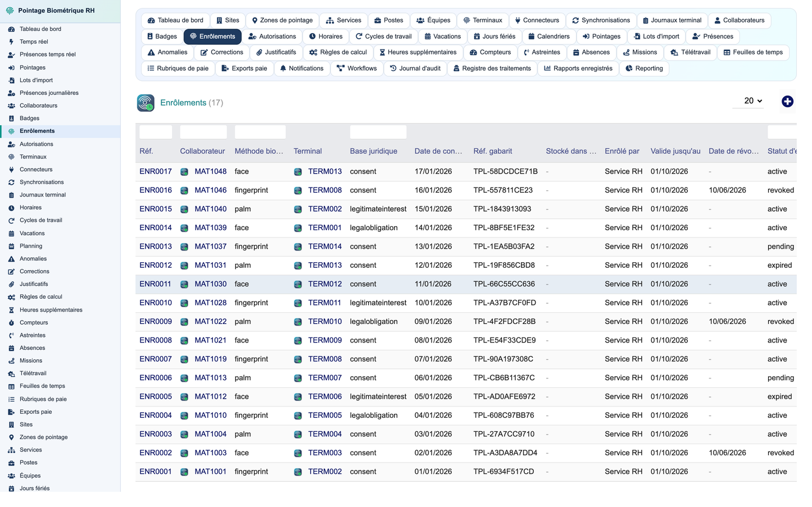Open the Workflows top tab
The image size is (812, 507).
pyautogui.click(x=357, y=68)
